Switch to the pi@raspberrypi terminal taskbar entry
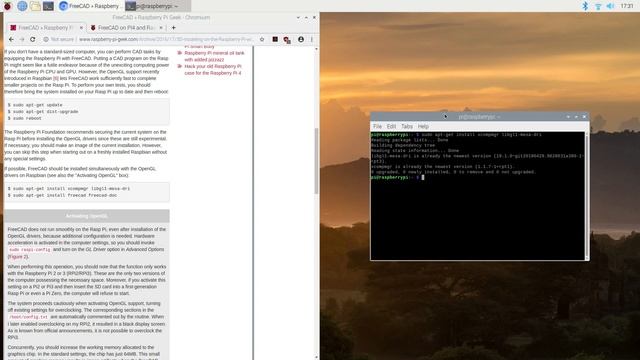This screenshot has width=640, height=360. tap(157, 6)
